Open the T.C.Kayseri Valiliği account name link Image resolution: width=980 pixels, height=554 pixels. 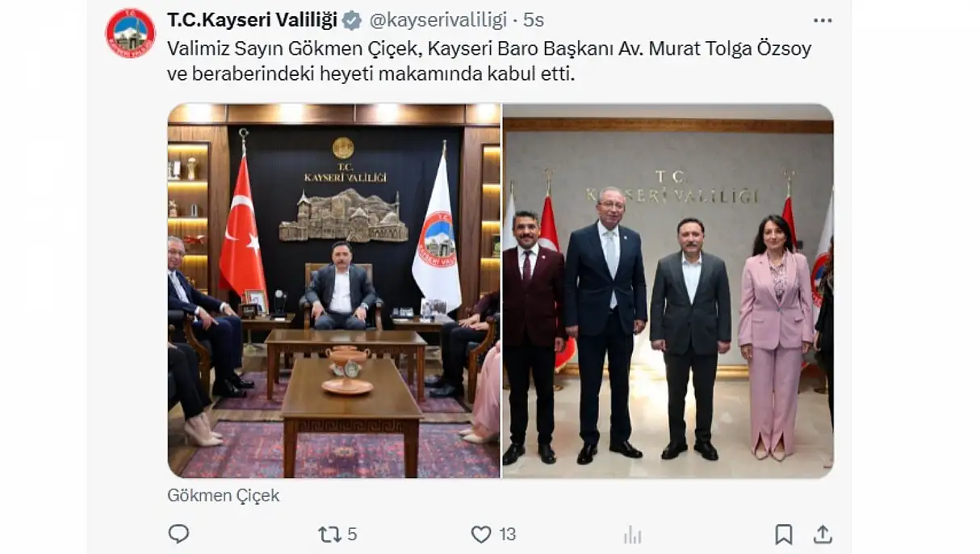click(253, 19)
